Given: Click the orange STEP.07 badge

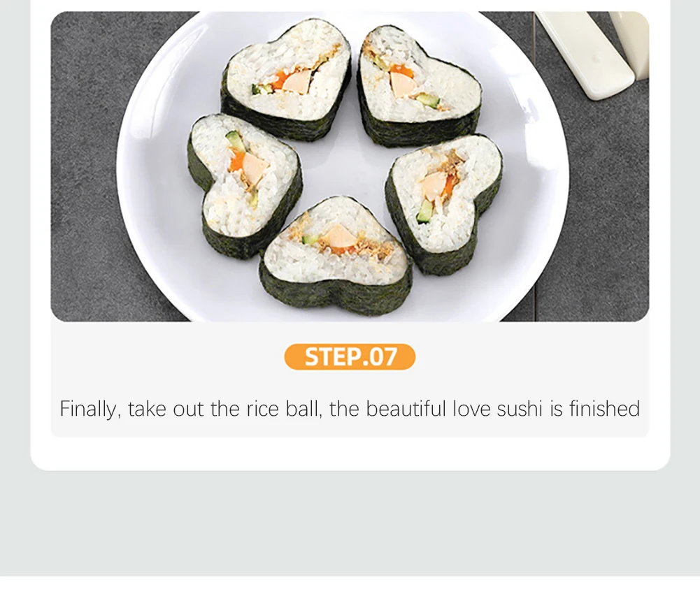Looking at the screenshot, I should pyautogui.click(x=350, y=356).
